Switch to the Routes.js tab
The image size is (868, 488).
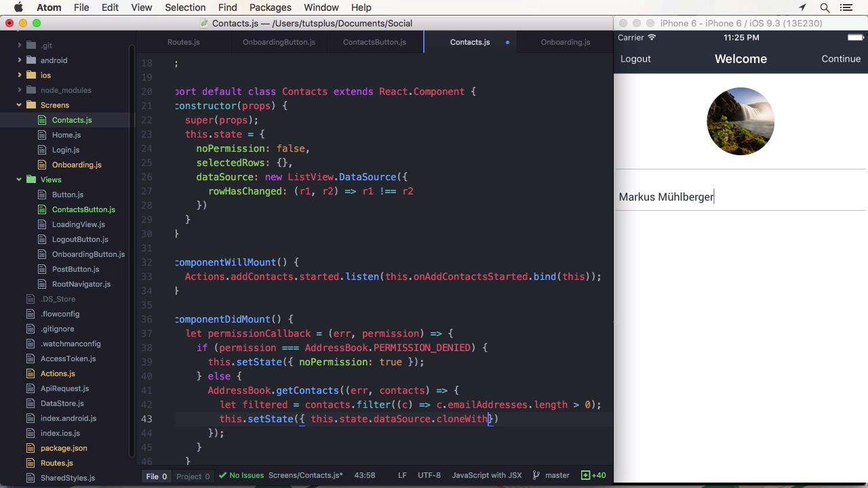[x=183, y=42]
